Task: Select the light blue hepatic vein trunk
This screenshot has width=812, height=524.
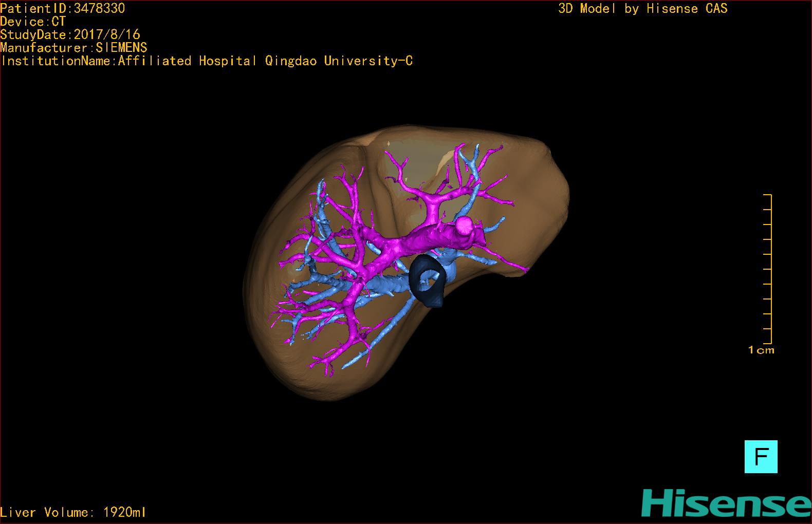Action: (385, 284)
